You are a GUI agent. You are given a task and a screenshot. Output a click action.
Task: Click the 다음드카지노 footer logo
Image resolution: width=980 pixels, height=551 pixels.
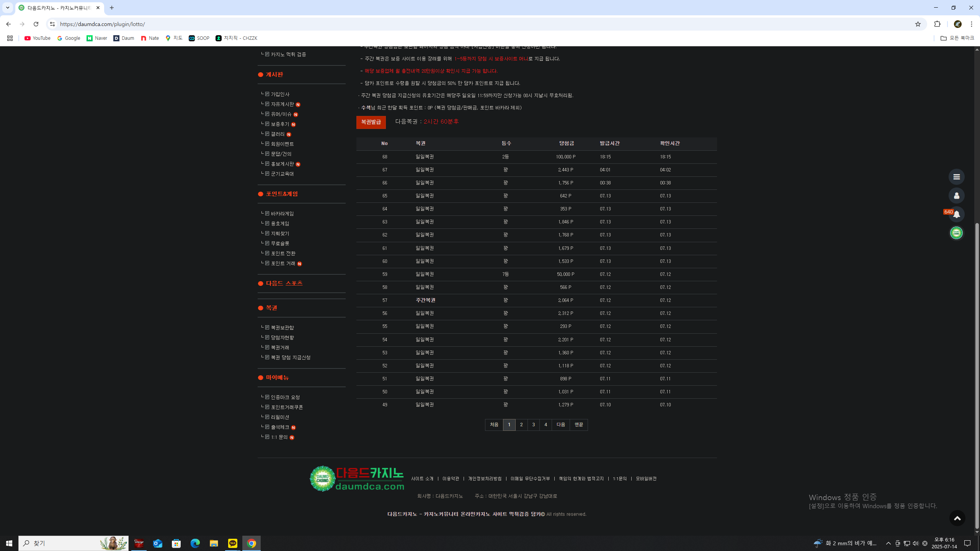pos(357,479)
